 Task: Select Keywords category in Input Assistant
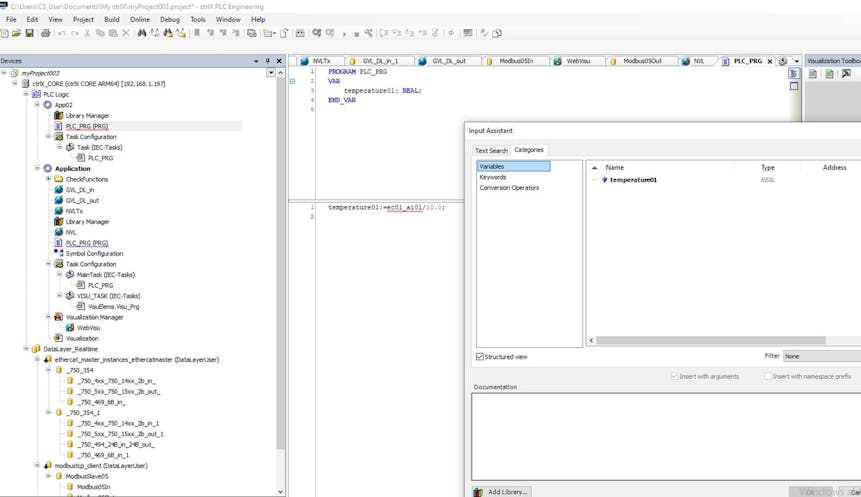[x=493, y=177]
